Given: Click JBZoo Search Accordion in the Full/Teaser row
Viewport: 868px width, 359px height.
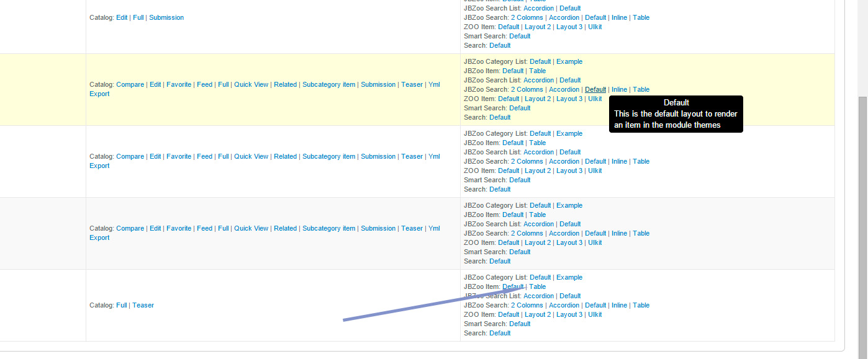Looking at the screenshot, I should coord(564,305).
